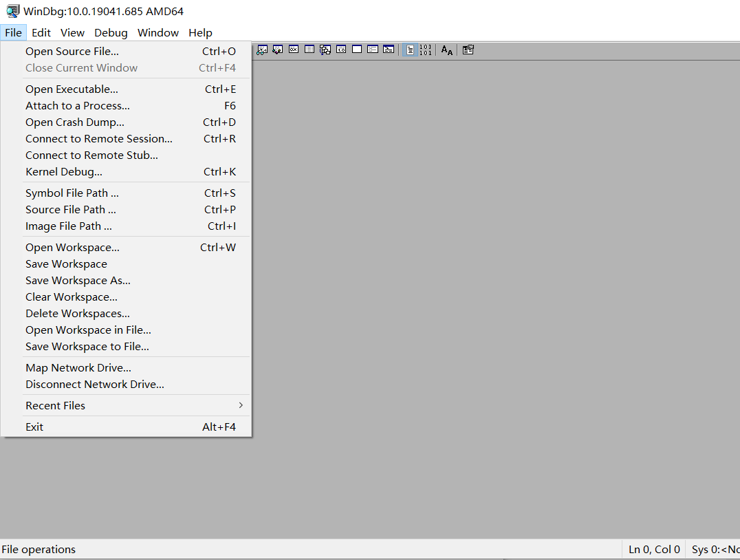The height and width of the screenshot is (560, 740).
Task: Open the Options toolbar icon
Action: pos(468,50)
